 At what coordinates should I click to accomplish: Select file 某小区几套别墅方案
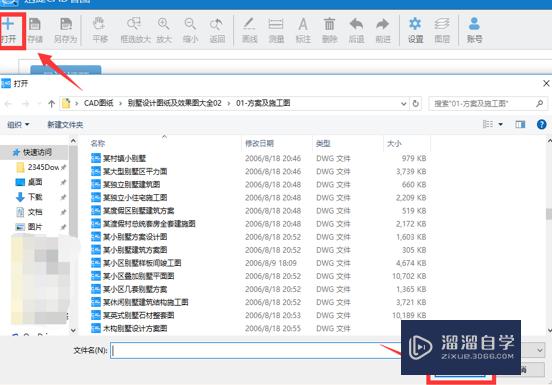coord(135,289)
